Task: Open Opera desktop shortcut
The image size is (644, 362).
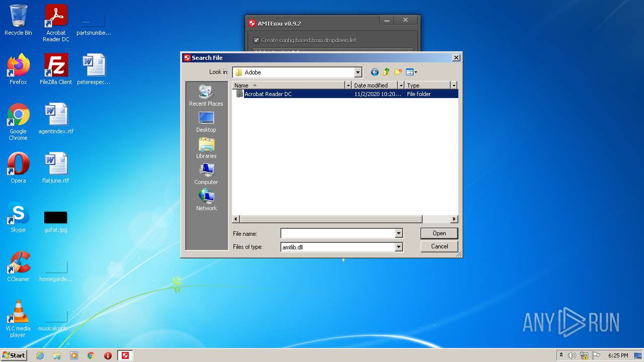Action: pyautogui.click(x=18, y=168)
